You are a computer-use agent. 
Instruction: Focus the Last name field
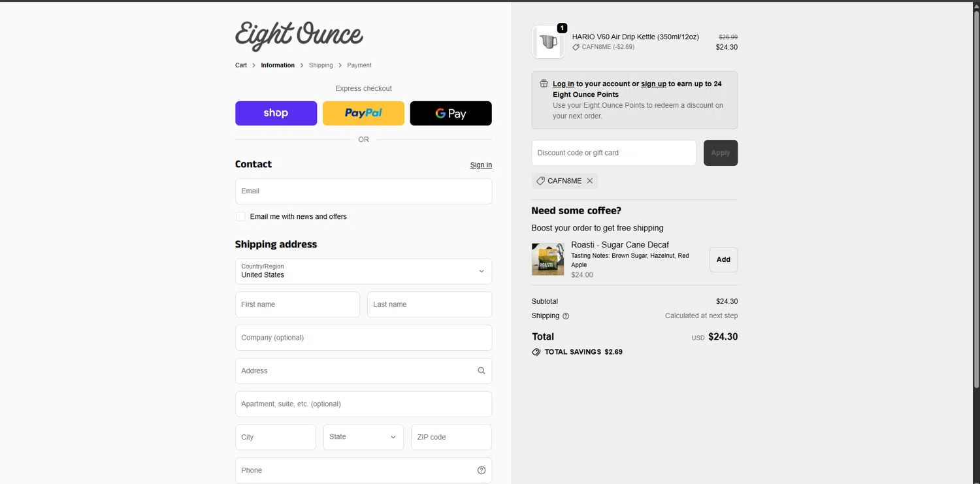point(429,304)
